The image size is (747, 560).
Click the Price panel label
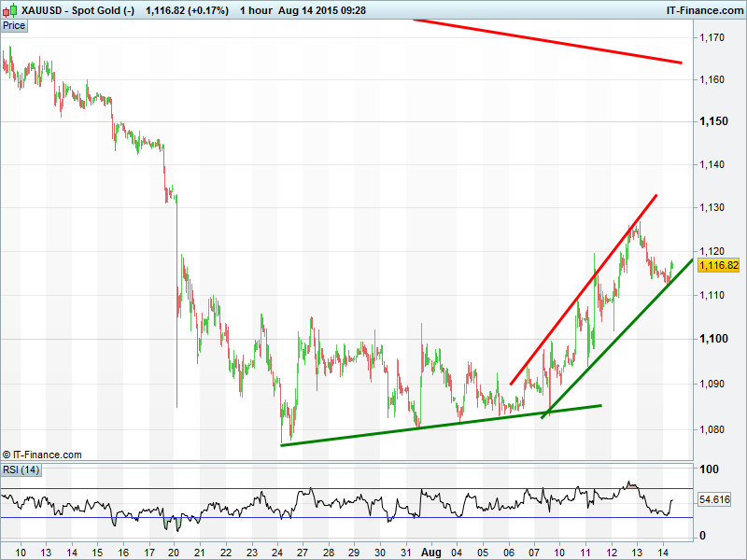coord(15,26)
